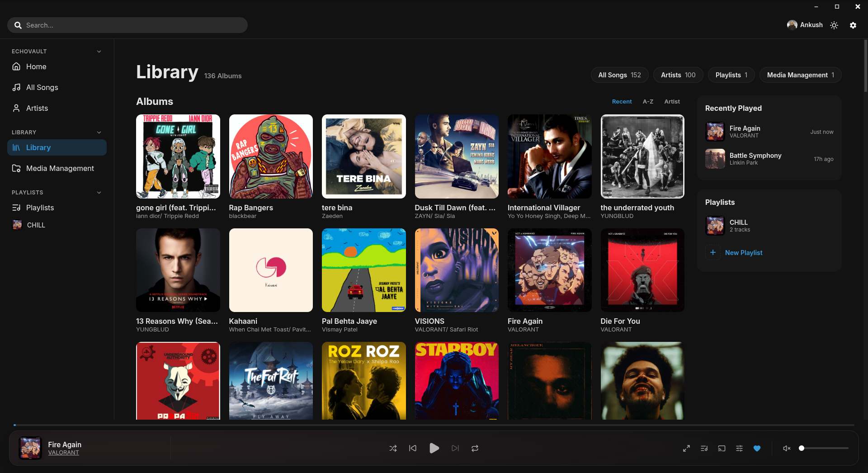
Task: Skip to previous track
Action: 413,448
